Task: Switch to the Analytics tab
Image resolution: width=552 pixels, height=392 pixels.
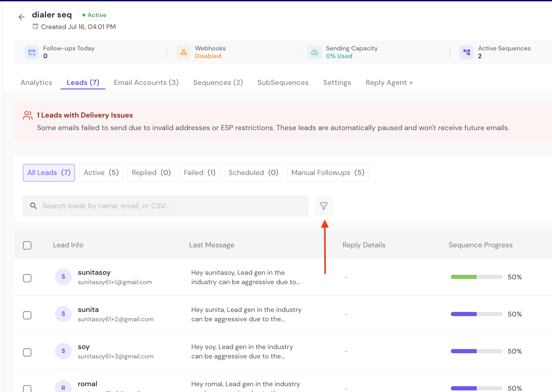Action: click(36, 83)
